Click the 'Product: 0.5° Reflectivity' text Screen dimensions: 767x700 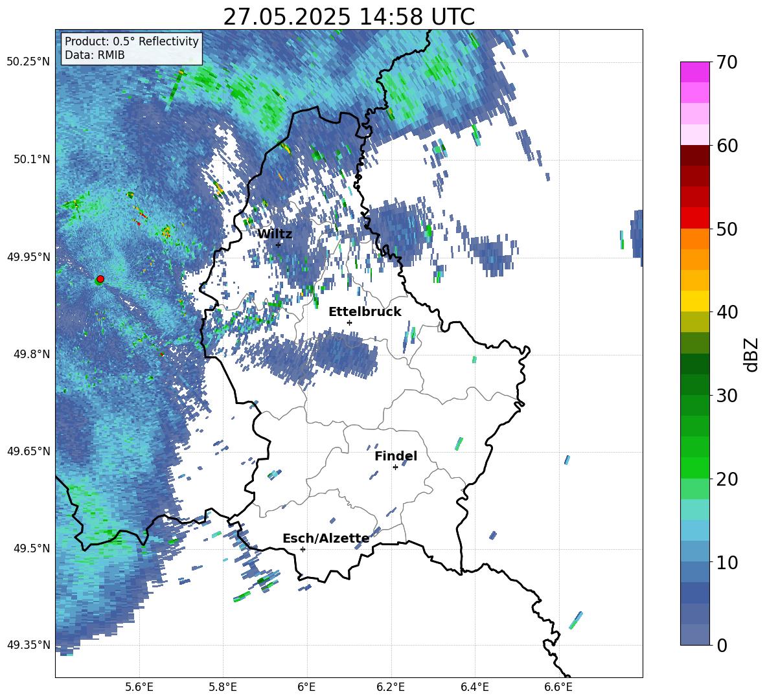coord(132,41)
